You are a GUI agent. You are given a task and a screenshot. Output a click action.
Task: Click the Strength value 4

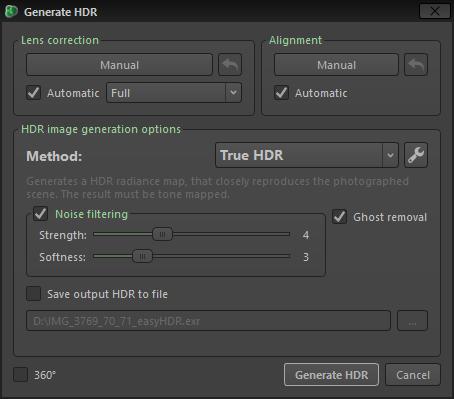(306, 235)
